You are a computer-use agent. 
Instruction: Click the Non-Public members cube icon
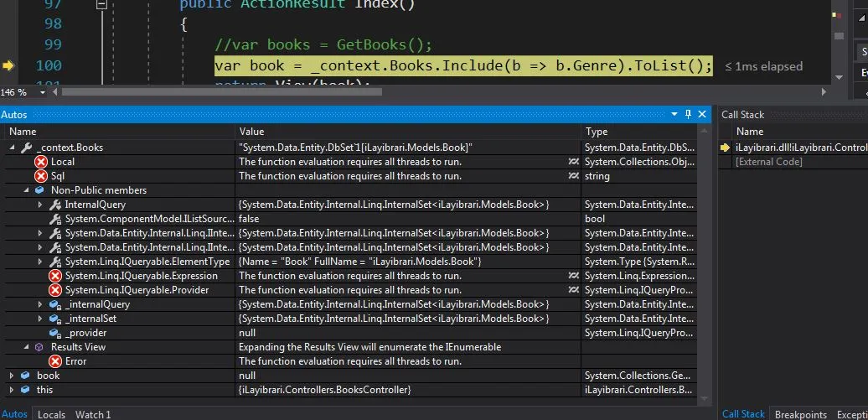coord(39,190)
